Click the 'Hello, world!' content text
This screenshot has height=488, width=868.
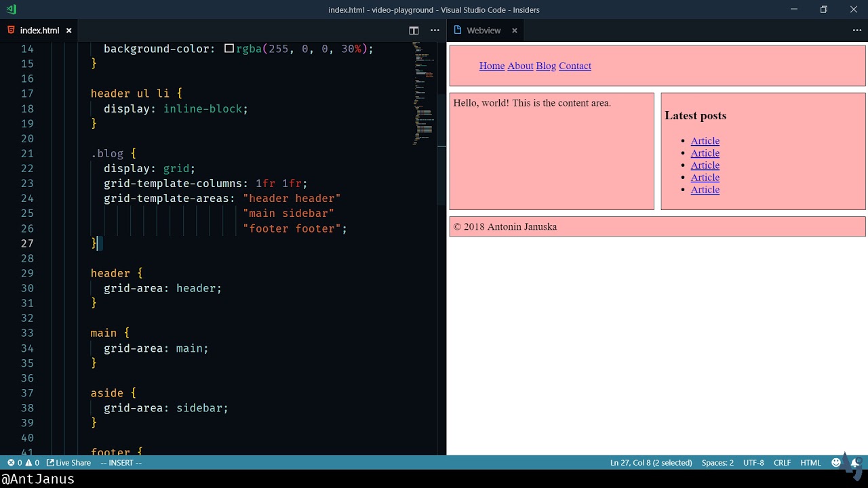532,103
